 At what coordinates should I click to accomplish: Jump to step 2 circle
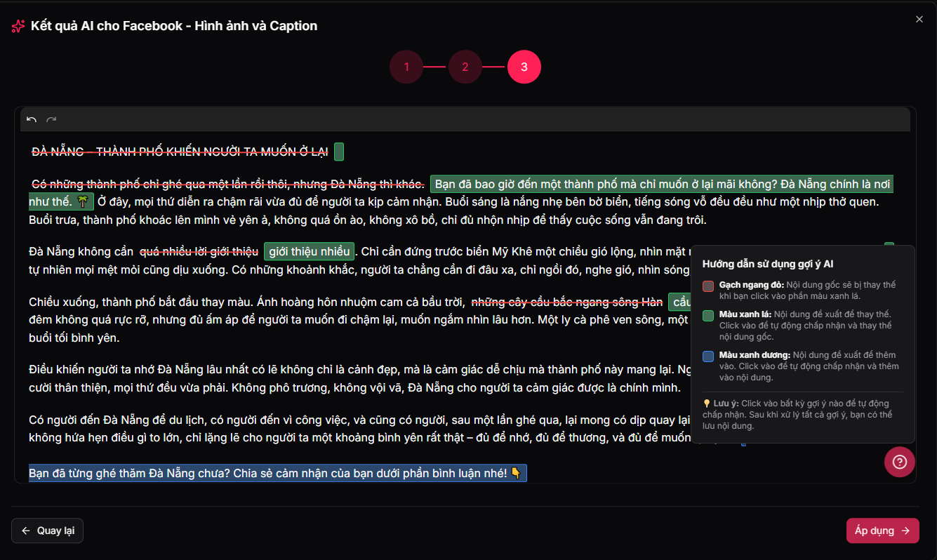pyautogui.click(x=465, y=67)
